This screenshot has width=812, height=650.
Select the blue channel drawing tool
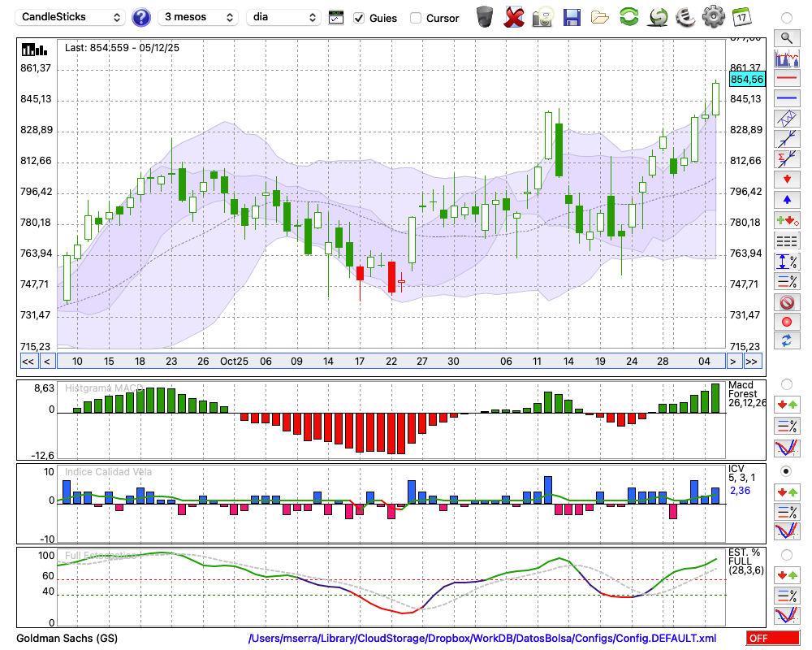[x=787, y=119]
